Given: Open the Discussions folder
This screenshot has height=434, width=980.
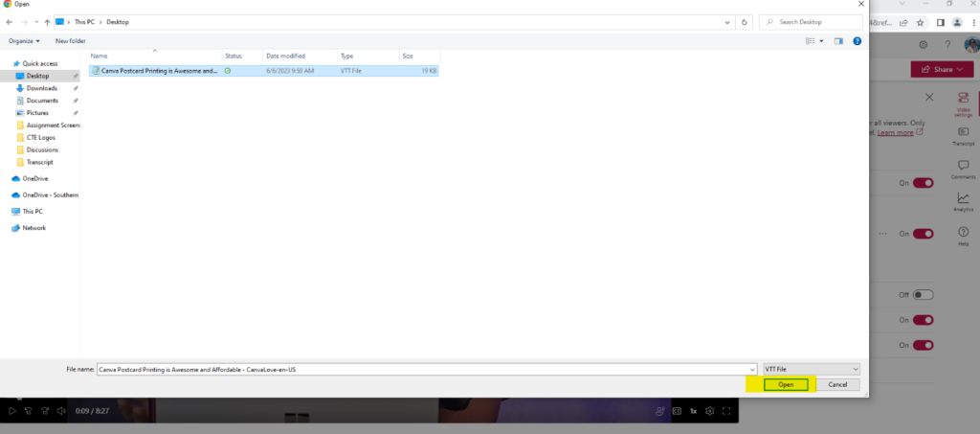Looking at the screenshot, I should pyautogui.click(x=42, y=149).
